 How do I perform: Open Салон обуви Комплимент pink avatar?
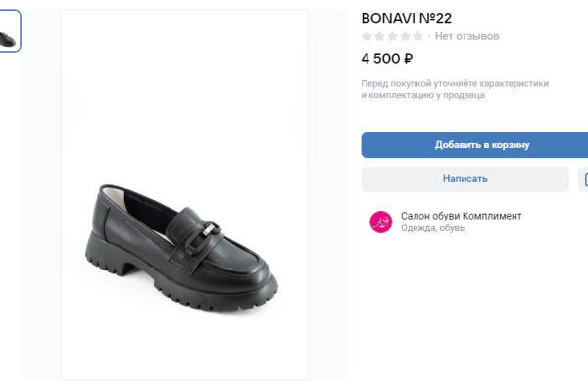(x=380, y=221)
